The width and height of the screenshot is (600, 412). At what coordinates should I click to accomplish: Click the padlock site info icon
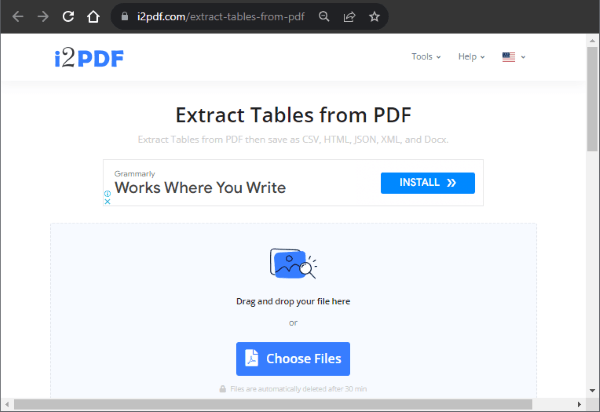click(x=123, y=17)
